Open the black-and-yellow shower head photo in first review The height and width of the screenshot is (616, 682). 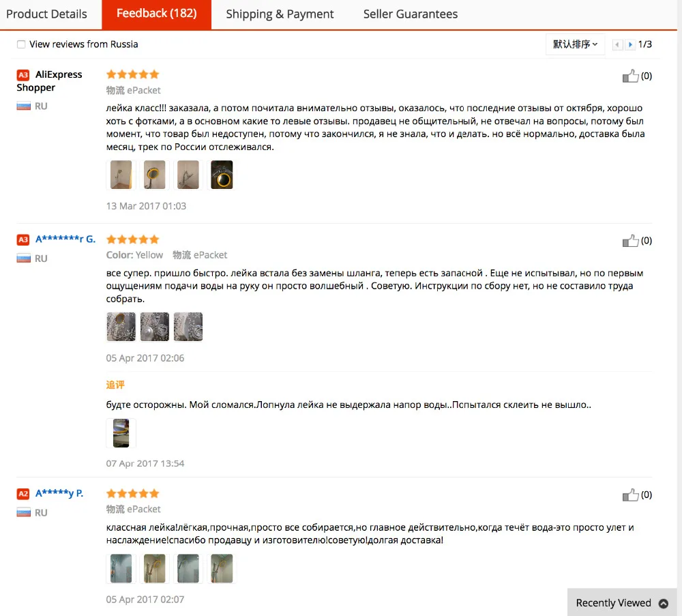pyautogui.click(x=222, y=175)
